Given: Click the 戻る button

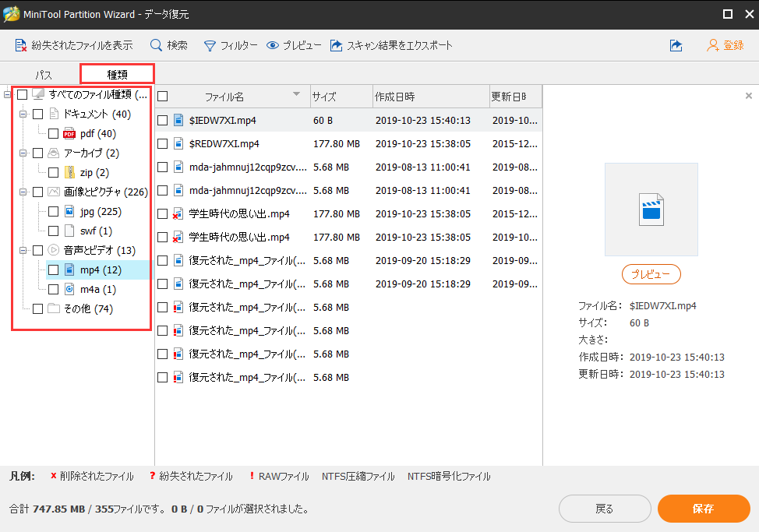Looking at the screenshot, I should (604, 509).
